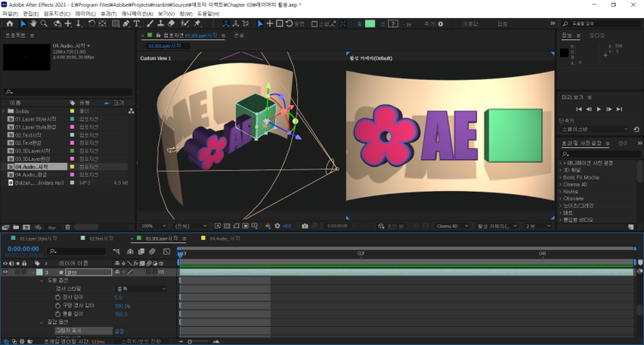Open the 파일(F) menu
Screen dimensions: 644x345
point(11,14)
